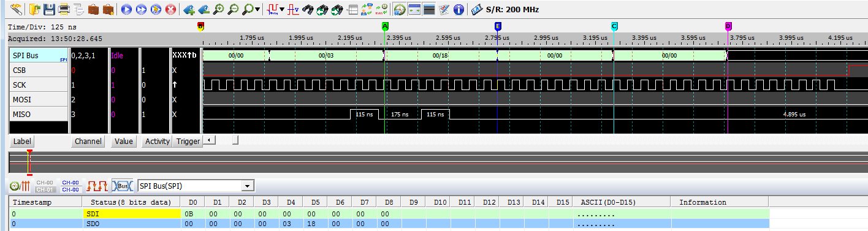This screenshot has height=231, width=868.
Task: Click the clock-globe time view icon
Action: tap(400, 9)
